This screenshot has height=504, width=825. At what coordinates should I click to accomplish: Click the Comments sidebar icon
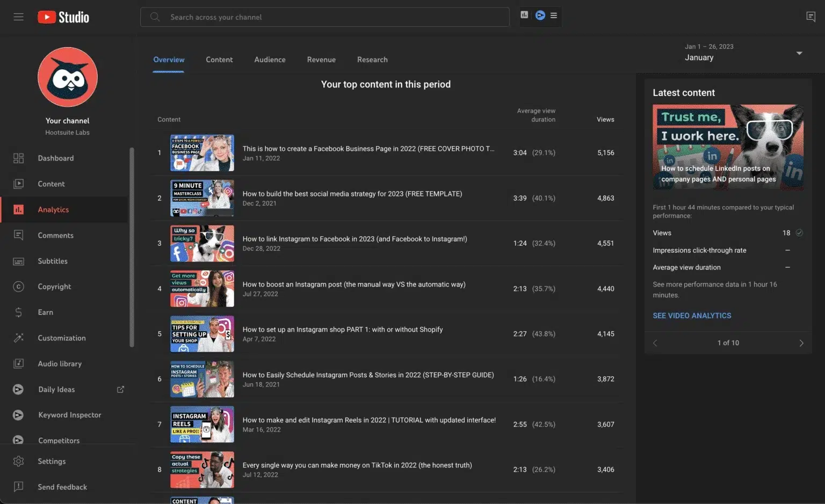coord(18,236)
